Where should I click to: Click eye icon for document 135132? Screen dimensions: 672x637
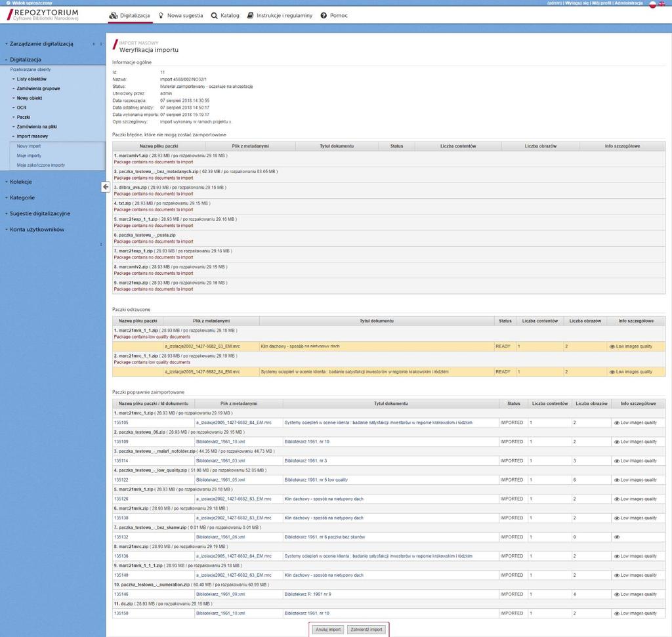[x=617, y=537]
